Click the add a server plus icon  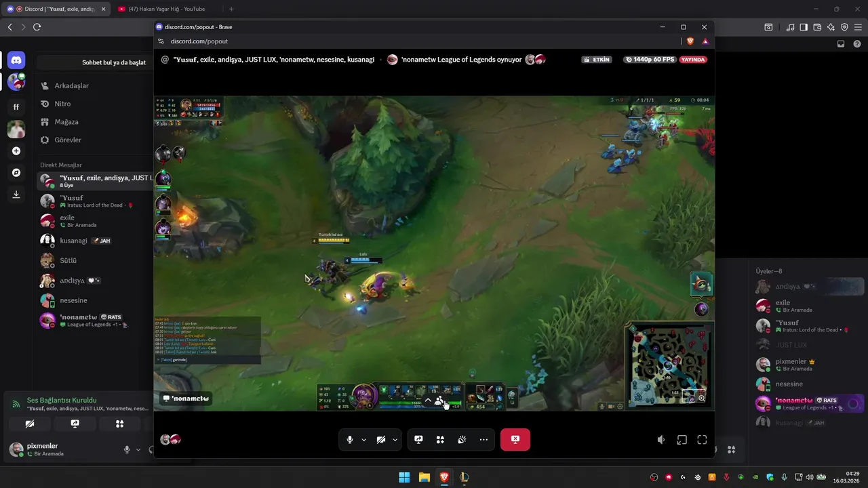pyautogui.click(x=16, y=151)
